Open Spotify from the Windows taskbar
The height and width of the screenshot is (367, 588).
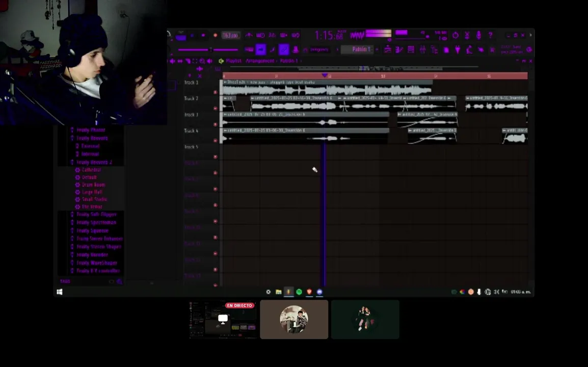299,292
